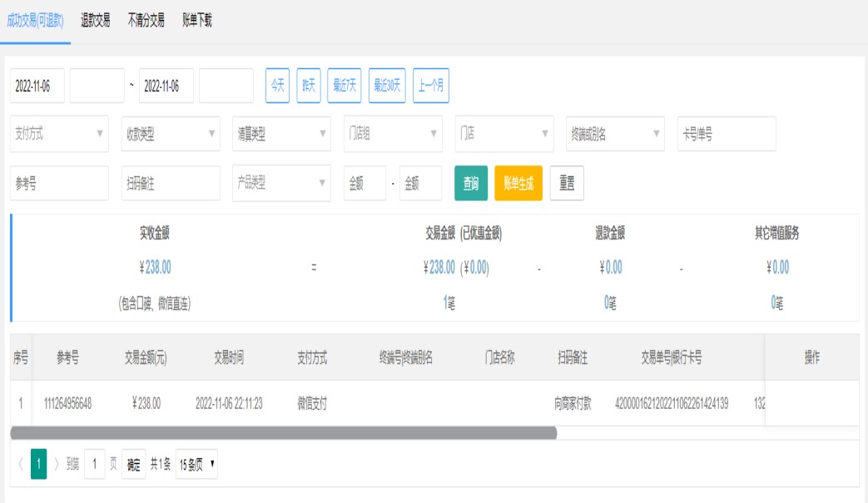Select the 昨天 date shortcut
This screenshot has width=868, height=503.
pyautogui.click(x=309, y=86)
